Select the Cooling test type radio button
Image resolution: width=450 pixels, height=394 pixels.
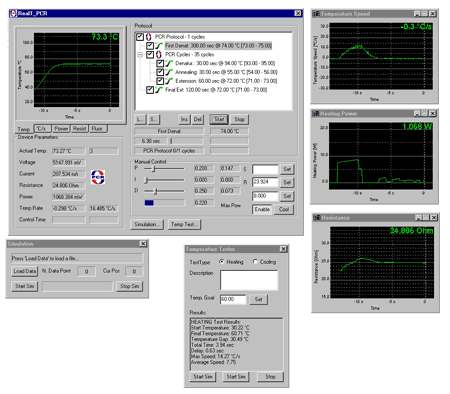pos(255,262)
